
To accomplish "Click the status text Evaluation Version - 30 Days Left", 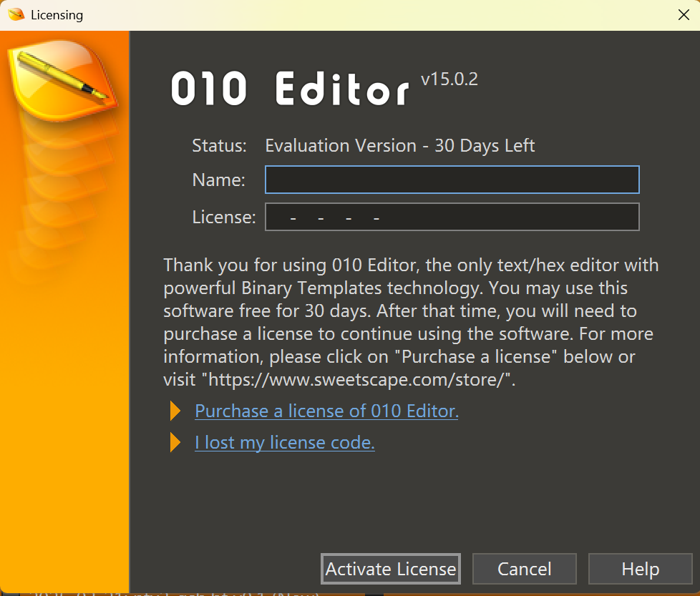I will (399, 146).
